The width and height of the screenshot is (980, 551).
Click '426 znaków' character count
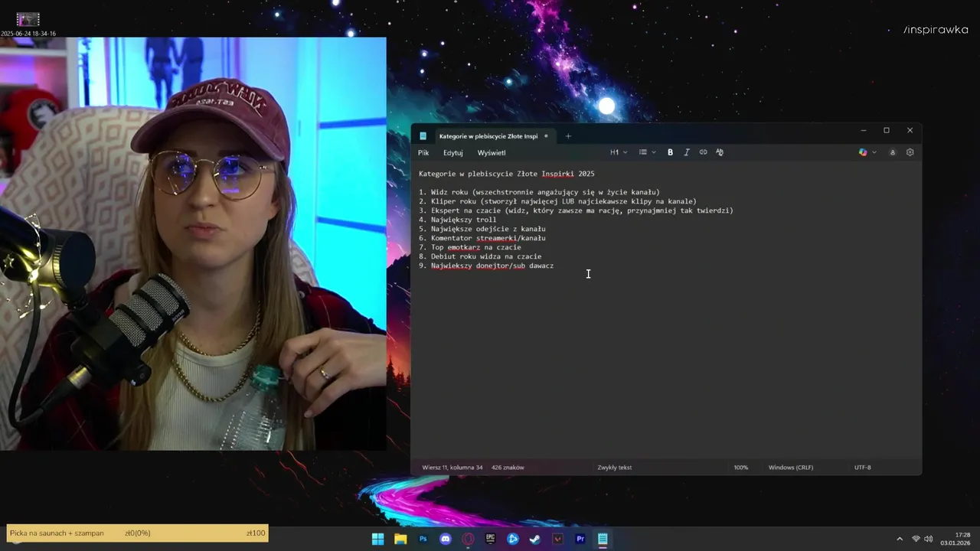[x=508, y=468]
